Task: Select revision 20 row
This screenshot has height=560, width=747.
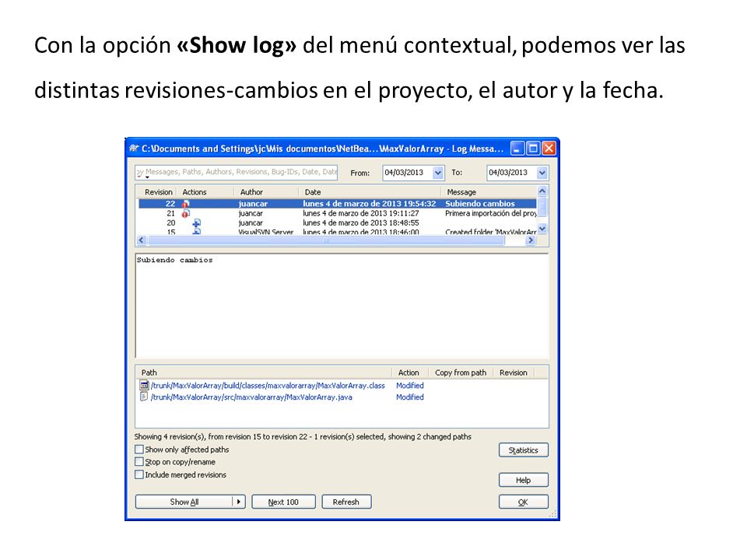Action: (337, 223)
